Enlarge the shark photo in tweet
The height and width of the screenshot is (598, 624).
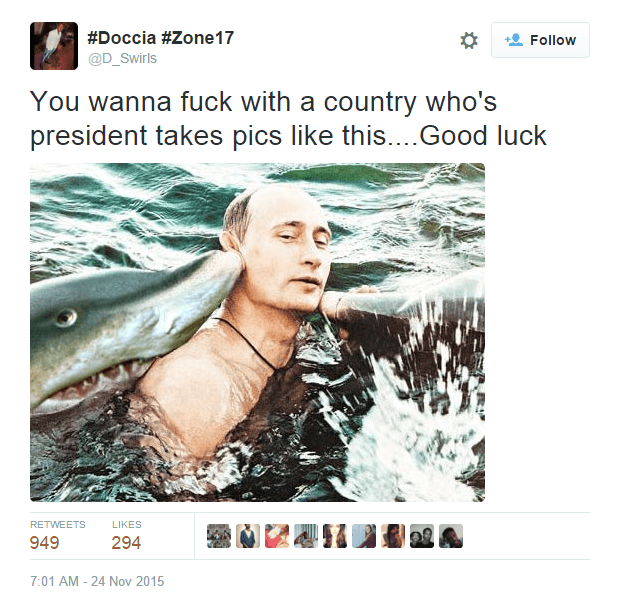[x=257, y=332]
